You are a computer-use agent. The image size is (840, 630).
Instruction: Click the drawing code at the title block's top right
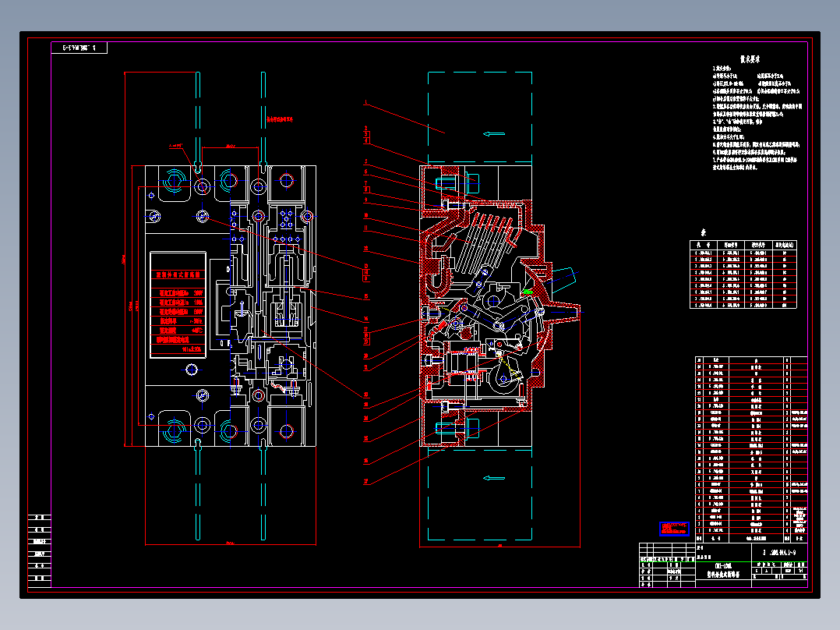[x=779, y=552]
